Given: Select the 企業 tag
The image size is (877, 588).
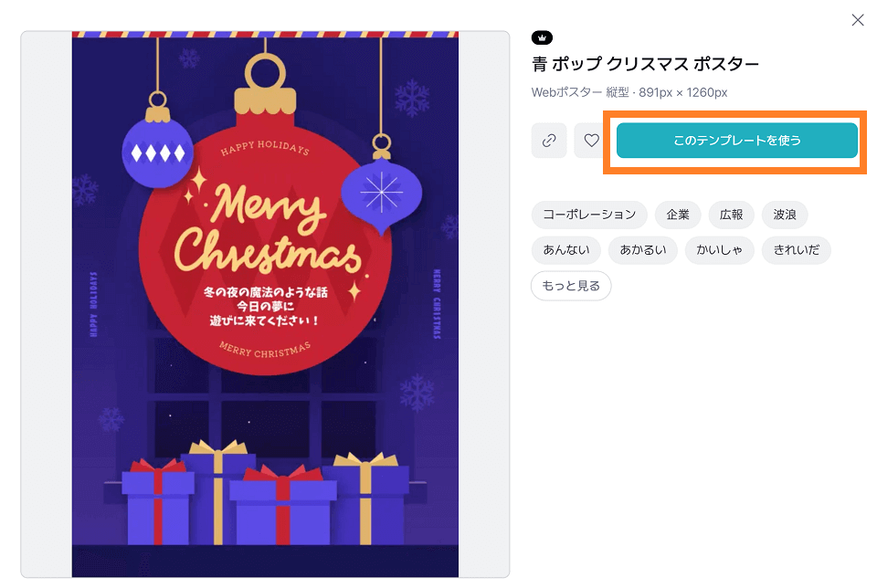Looking at the screenshot, I should click(x=677, y=215).
